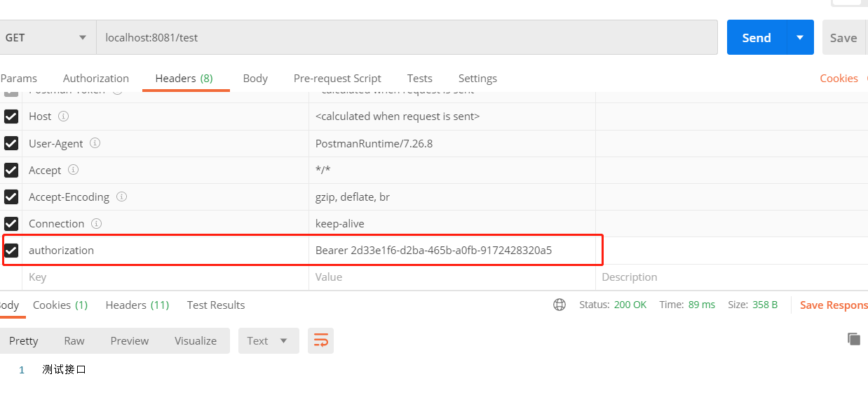Screen dimensions: 868x412
Task: Click the keep-alive value cell
Action: coord(452,223)
